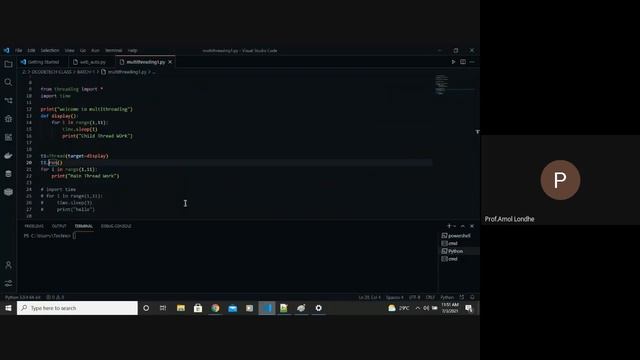Open the Go menu
Image resolution: width=640 pixels, height=360 pixels.
pos(83,51)
